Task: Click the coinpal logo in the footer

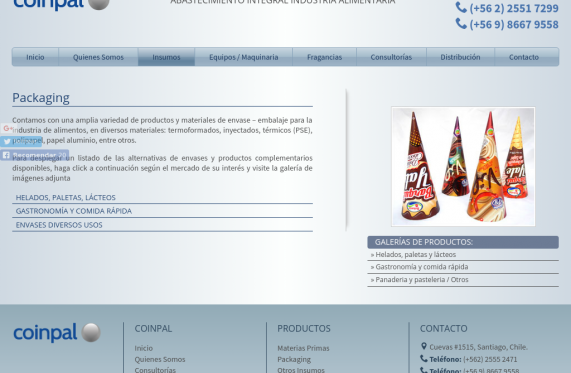Action: (57, 333)
